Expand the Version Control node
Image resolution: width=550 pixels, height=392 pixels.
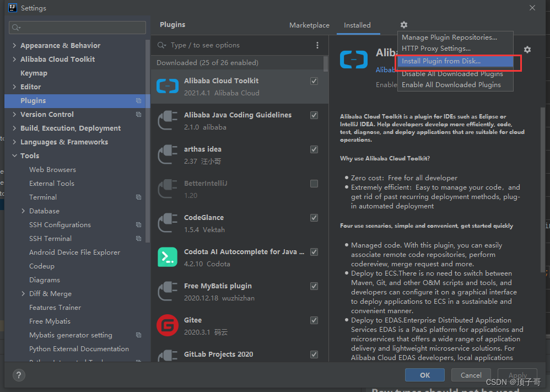point(14,115)
